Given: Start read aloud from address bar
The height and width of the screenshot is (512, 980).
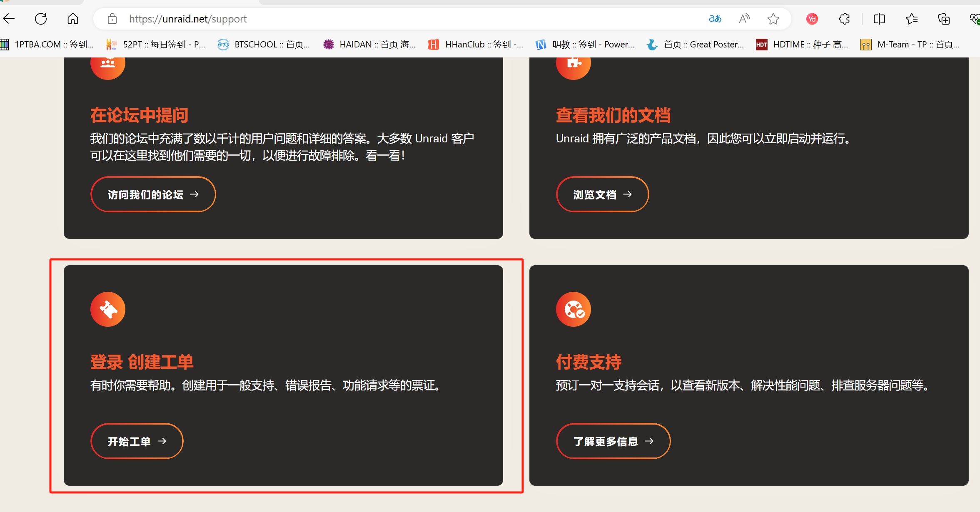Looking at the screenshot, I should [744, 19].
